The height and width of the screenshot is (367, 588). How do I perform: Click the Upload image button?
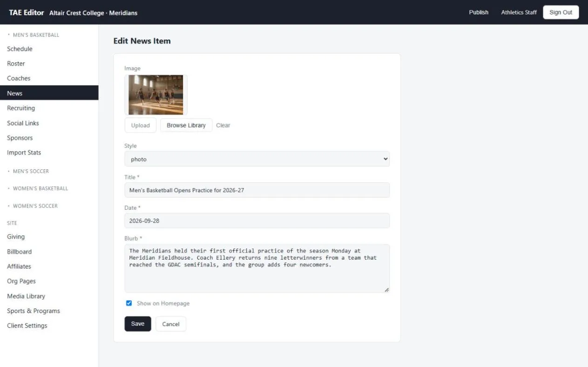(x=140, y=125)
